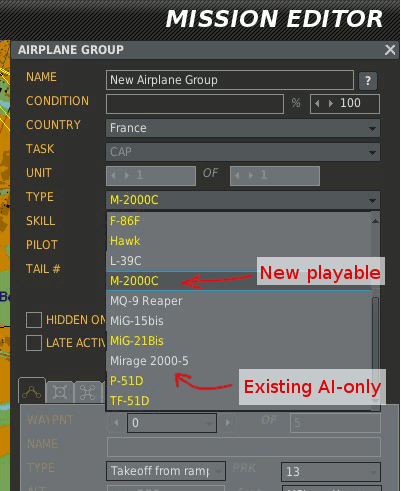
Task: Go to previous waypoint arrow
Action: point(116,423)
